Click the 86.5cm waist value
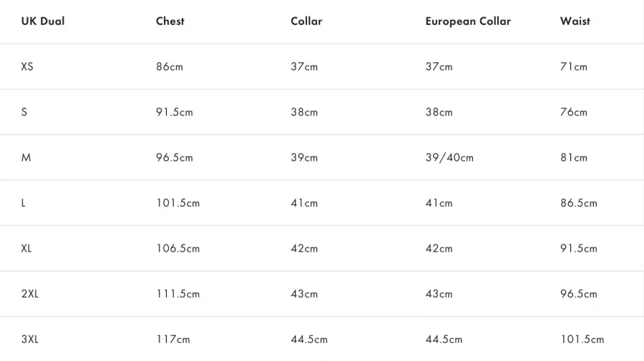Screen dimensions: 644x361 click(579, 203)
